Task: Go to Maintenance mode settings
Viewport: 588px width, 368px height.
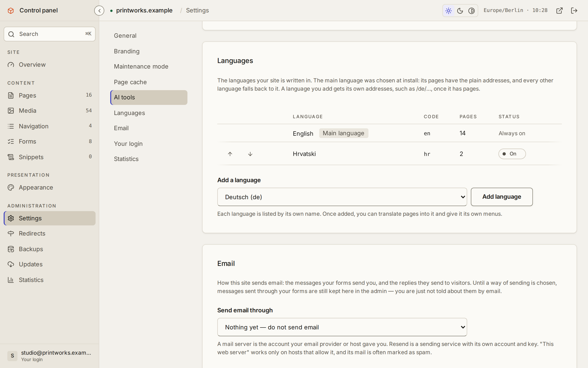Action: (149, 66)
